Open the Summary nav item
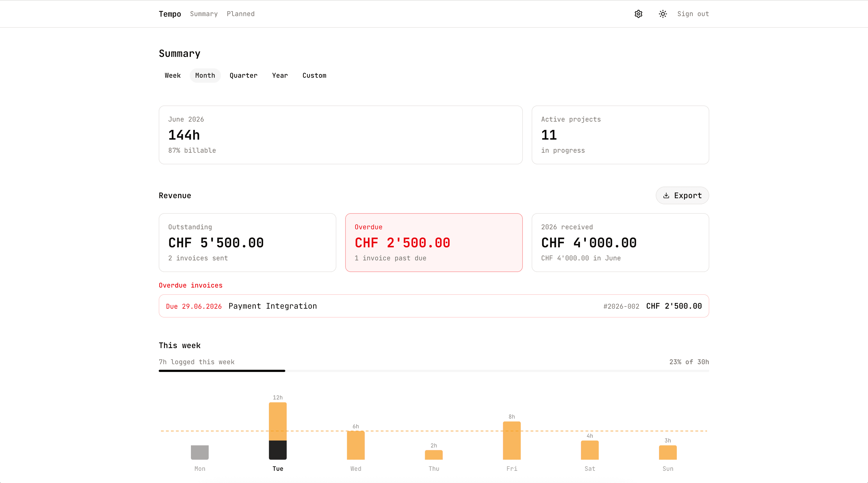The width and height of the screenshot is (868, 483). point(204,14)
